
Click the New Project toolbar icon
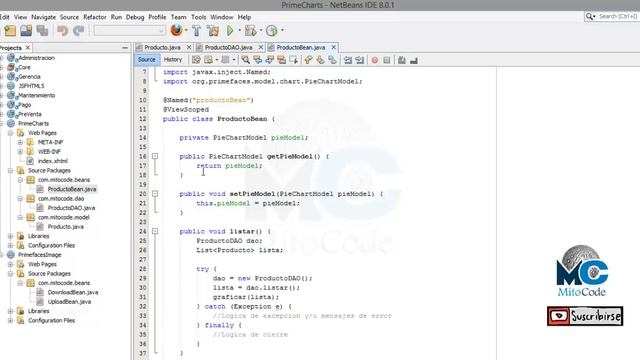pyautogui.click(x=10, y=31)
